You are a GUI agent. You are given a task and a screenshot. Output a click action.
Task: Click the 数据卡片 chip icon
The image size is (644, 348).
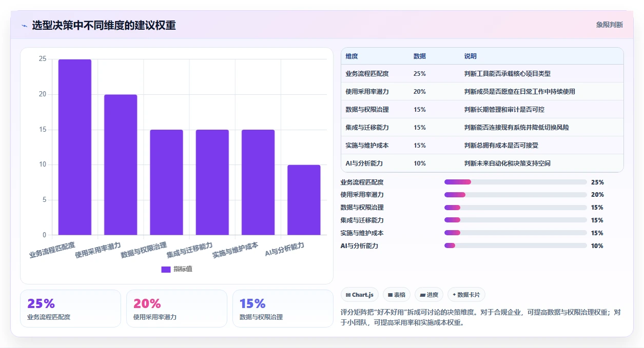coord(454,295)
